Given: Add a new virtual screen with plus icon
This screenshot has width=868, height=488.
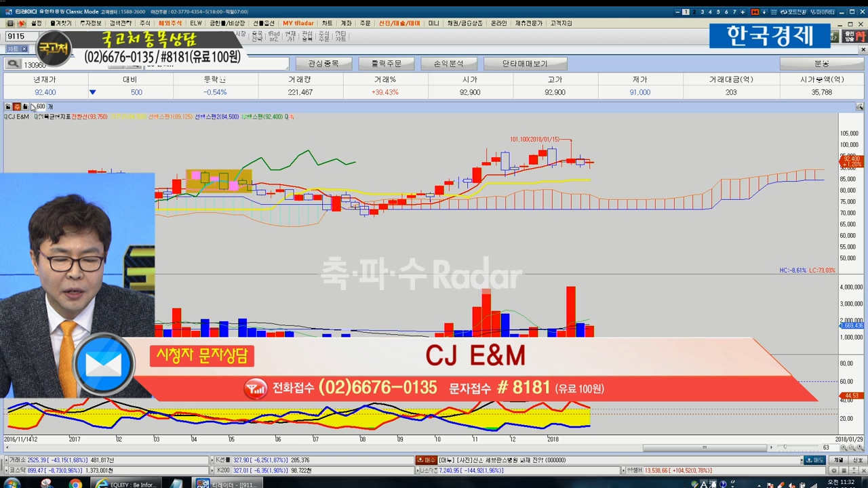Looking at the screenshot, I should (743, 12).
